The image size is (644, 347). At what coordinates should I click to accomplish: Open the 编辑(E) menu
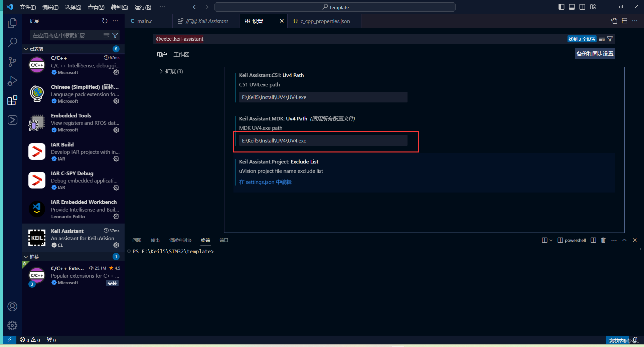(x=50, y=7)
